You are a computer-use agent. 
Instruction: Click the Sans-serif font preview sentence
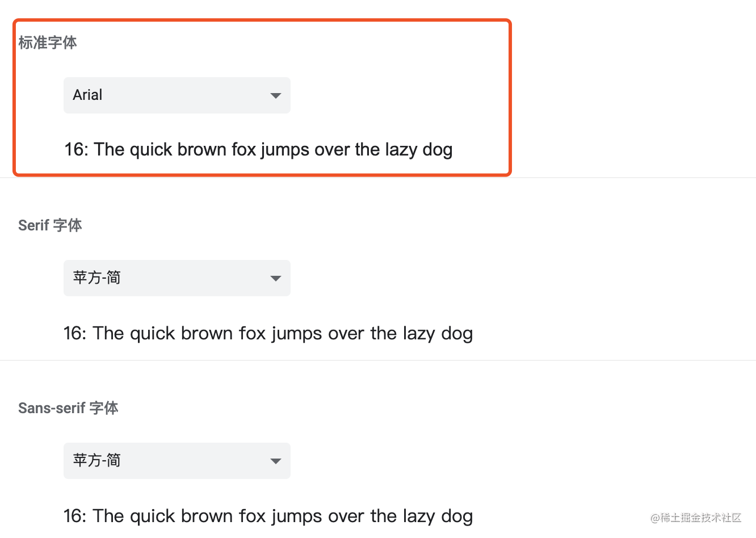click(268, 516)
